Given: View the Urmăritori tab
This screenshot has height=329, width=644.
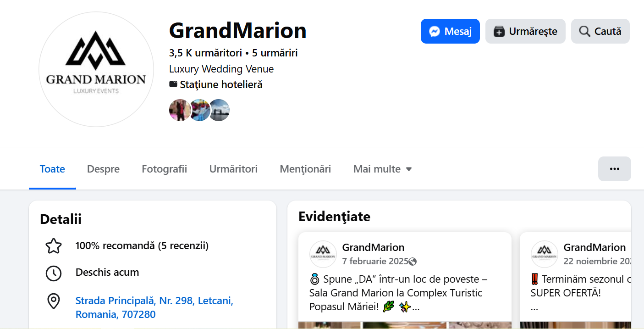Looking at the screenshot, I should point(233,169).
